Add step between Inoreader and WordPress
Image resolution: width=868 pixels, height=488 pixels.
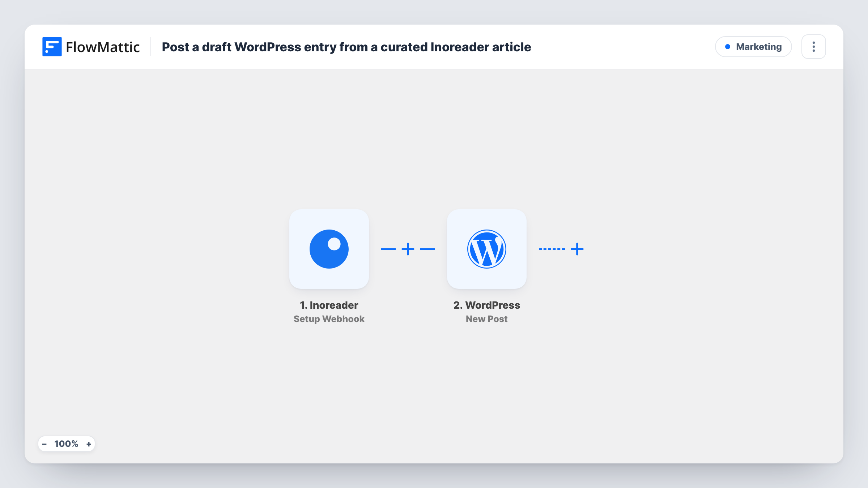coord(408,249)
